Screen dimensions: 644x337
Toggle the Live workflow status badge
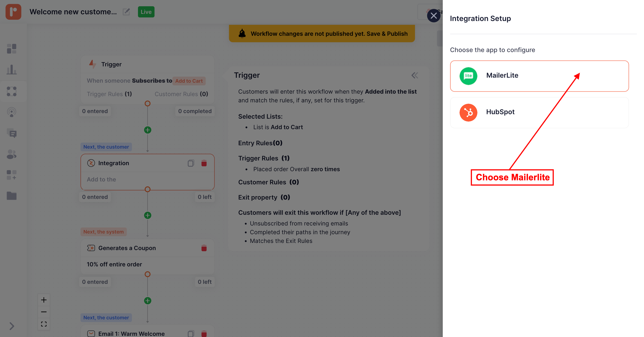tap(146, 12)
